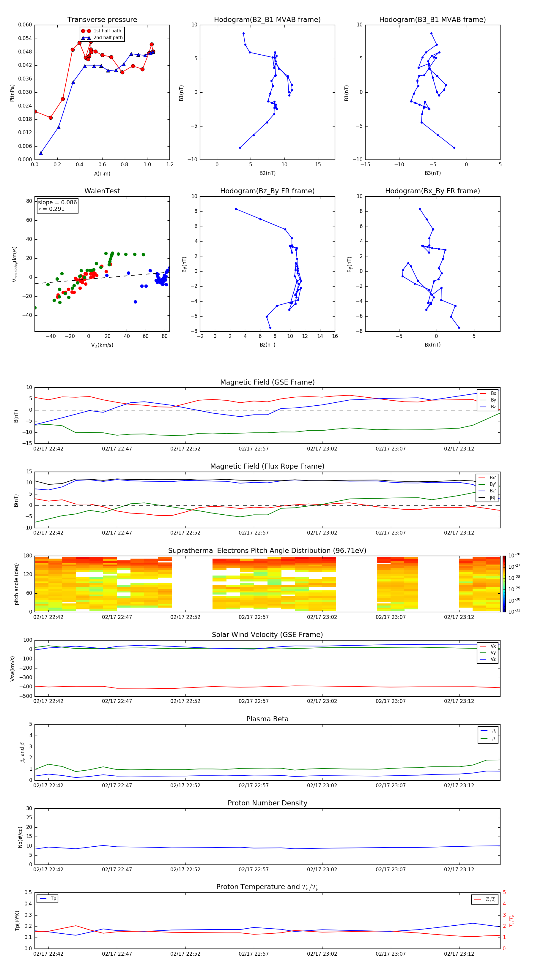Click the |B| legend entry in Flux Rope plot
The width and height of the screenshot is (535, 980).
pyautogui.click(x=487, y=498)
